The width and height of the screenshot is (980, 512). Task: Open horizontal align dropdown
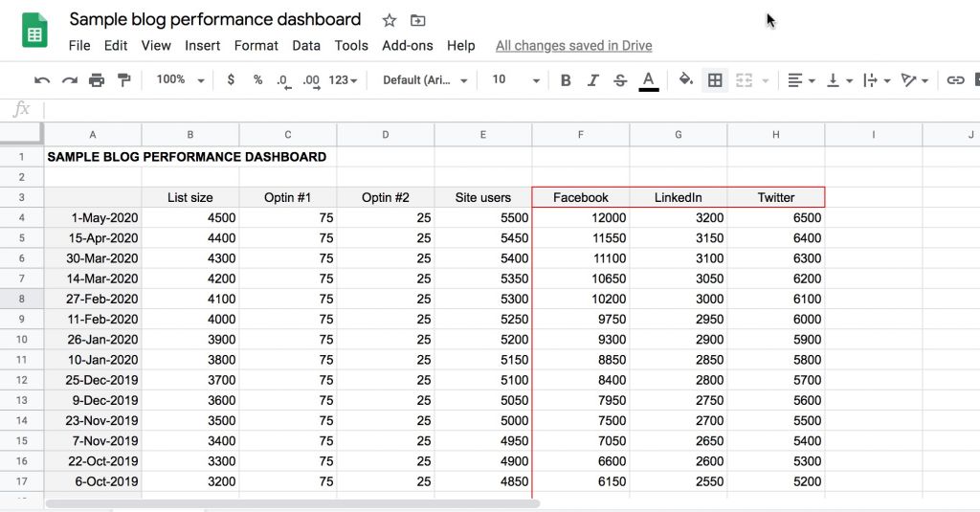coord(801,80)
